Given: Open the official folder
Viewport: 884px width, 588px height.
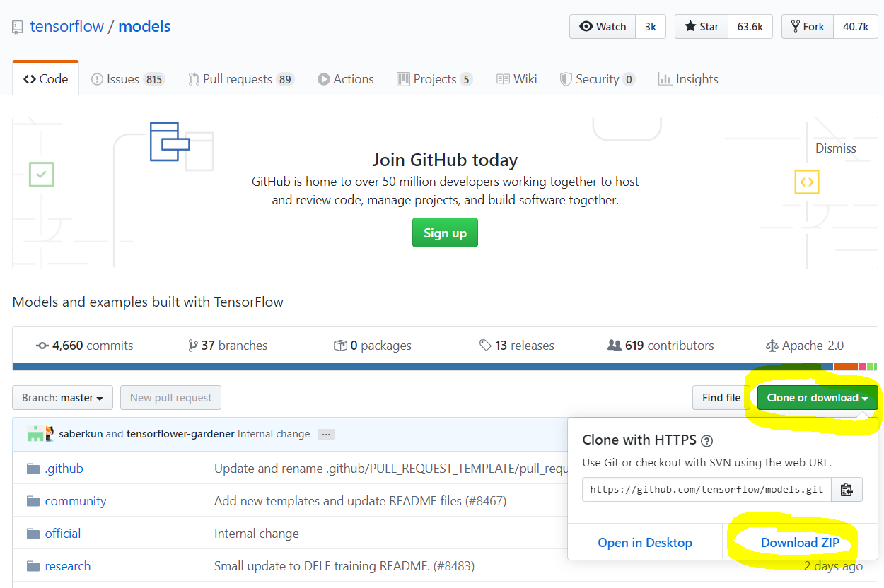Looking at the screenshot, I should (63, 534).
